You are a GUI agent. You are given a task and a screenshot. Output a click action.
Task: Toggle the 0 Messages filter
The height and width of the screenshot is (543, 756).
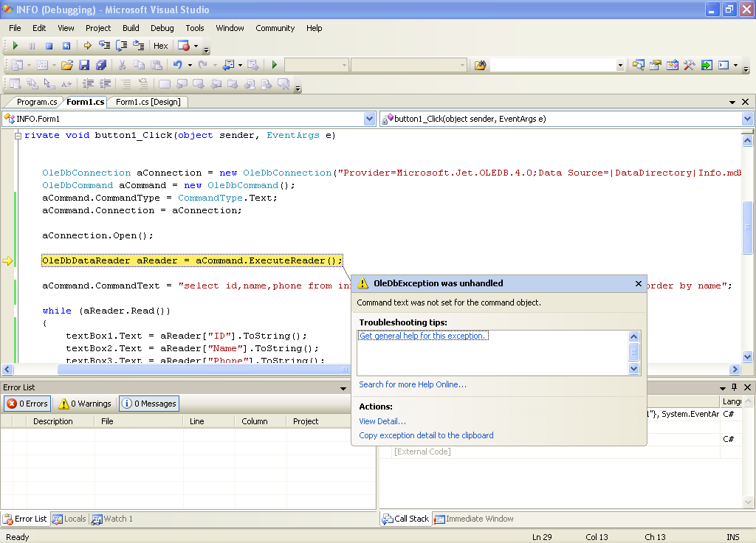pyautogui.click(x=149, y=404)
